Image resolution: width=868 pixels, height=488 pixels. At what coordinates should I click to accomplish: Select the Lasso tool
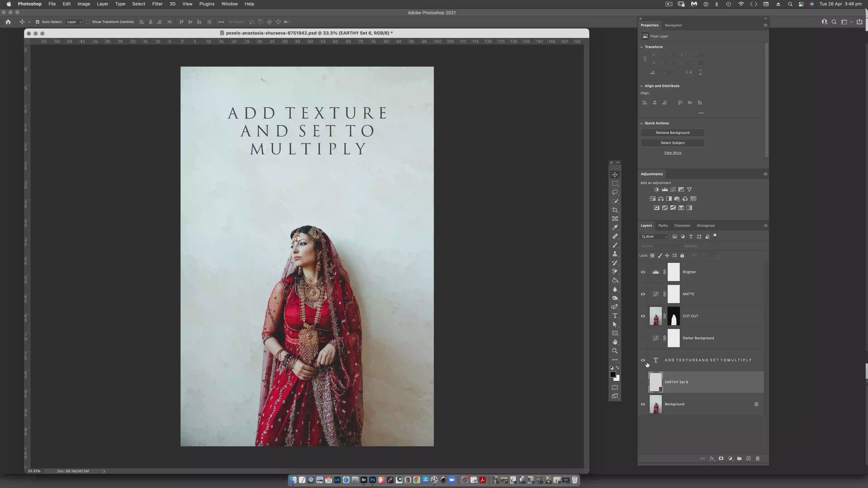(x=615, y=192)
